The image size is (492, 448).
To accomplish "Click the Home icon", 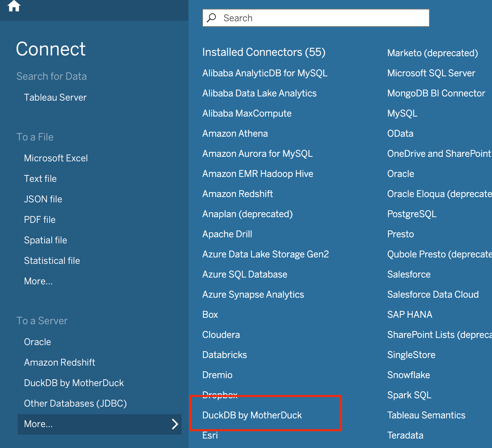I will coord(14,5).
